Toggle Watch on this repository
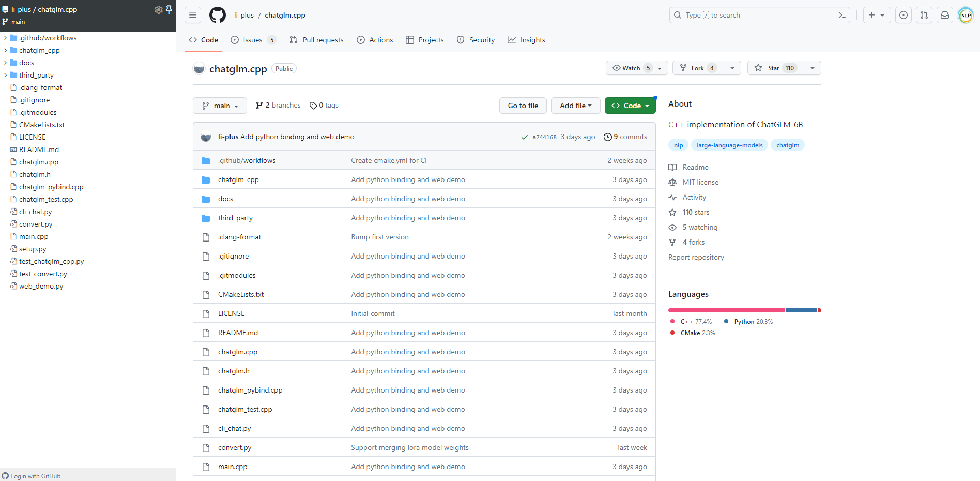 [631, 68]
